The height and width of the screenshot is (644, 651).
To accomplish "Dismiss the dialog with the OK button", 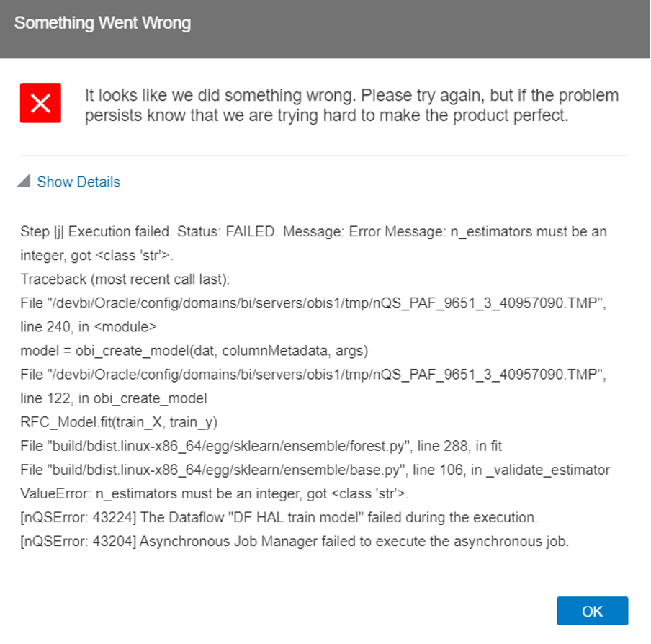I will (592, 611).
